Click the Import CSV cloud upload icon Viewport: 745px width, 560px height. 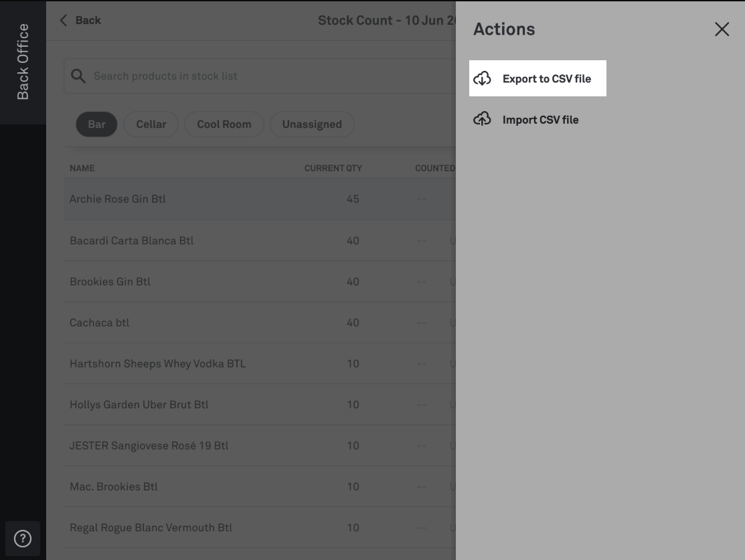pos(482,119)
